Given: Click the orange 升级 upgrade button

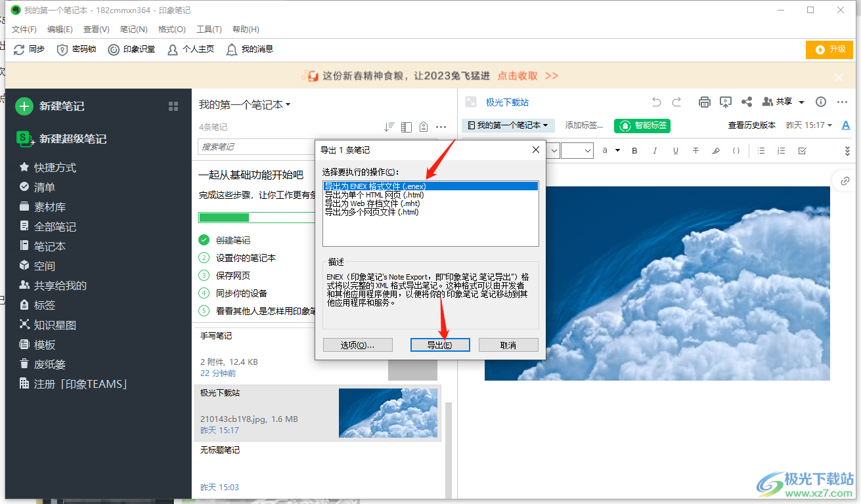Looking at the screenshot, I should (829, 50).
